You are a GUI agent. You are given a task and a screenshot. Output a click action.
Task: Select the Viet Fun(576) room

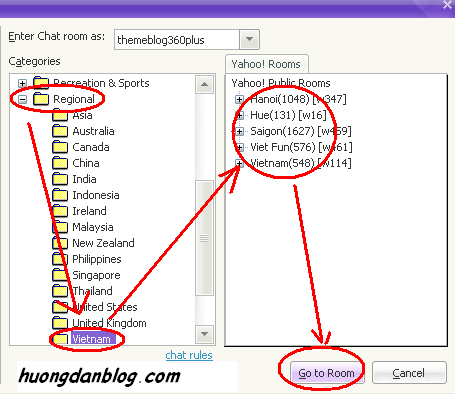(x=301, y=147)
